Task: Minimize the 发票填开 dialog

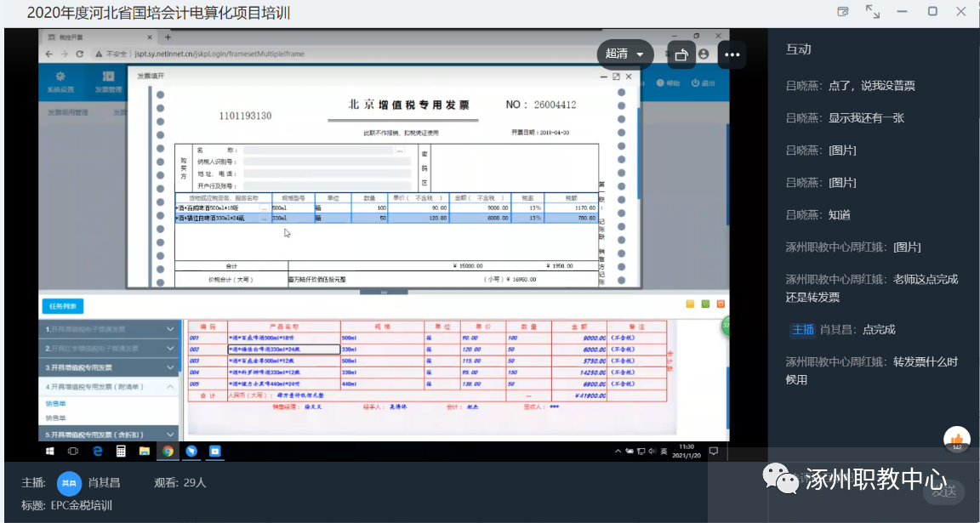Action: click(x=604, y=77)
